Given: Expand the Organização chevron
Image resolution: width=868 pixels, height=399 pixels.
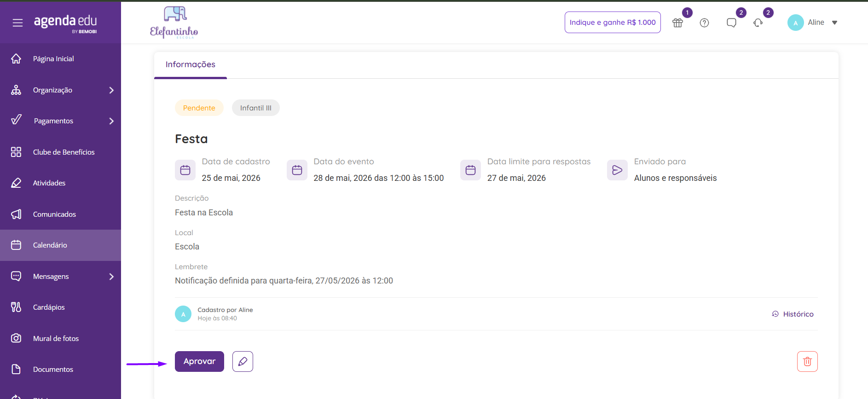Looking at the screenshot, I should 111,90.
